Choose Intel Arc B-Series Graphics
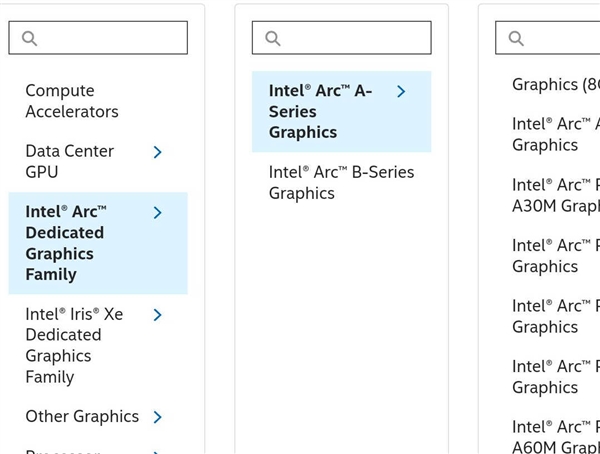Viewport: 600px width, 454px height. click(x=341, y=182)
